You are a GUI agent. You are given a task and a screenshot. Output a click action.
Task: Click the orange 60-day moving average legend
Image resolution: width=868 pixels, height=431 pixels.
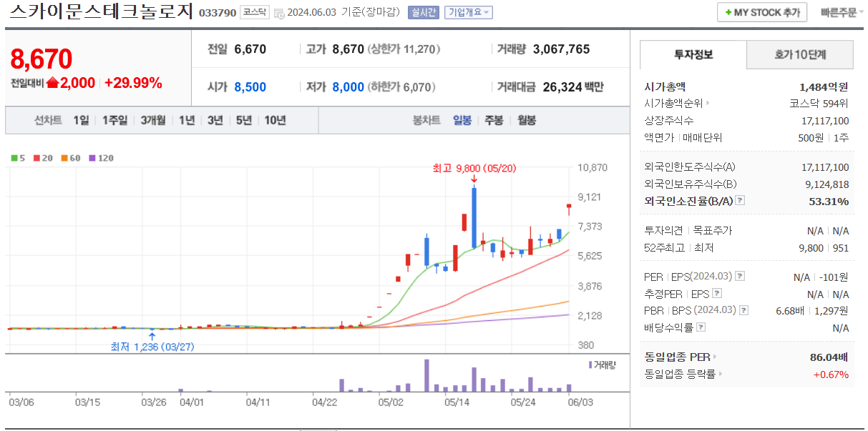(70, 158)
